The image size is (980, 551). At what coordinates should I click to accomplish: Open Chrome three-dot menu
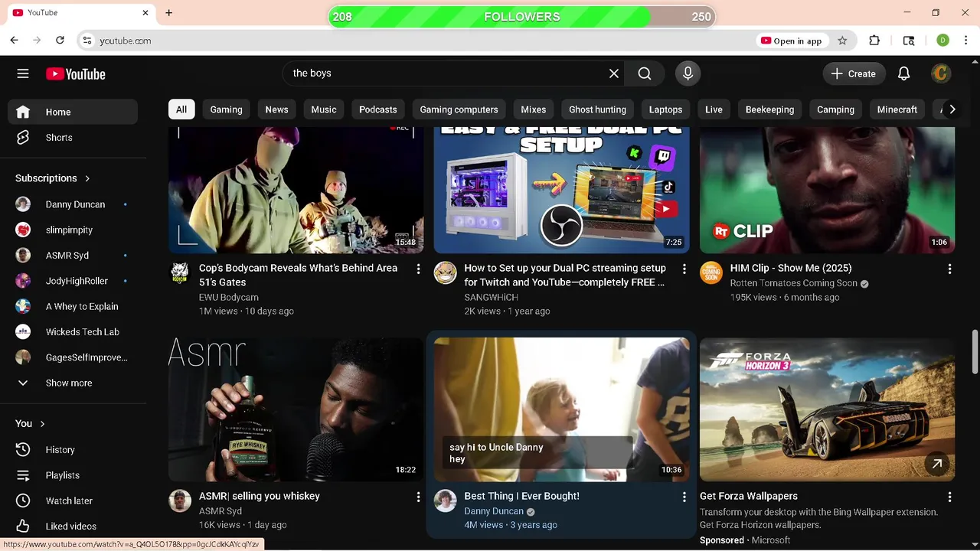(x=965, y=41)
